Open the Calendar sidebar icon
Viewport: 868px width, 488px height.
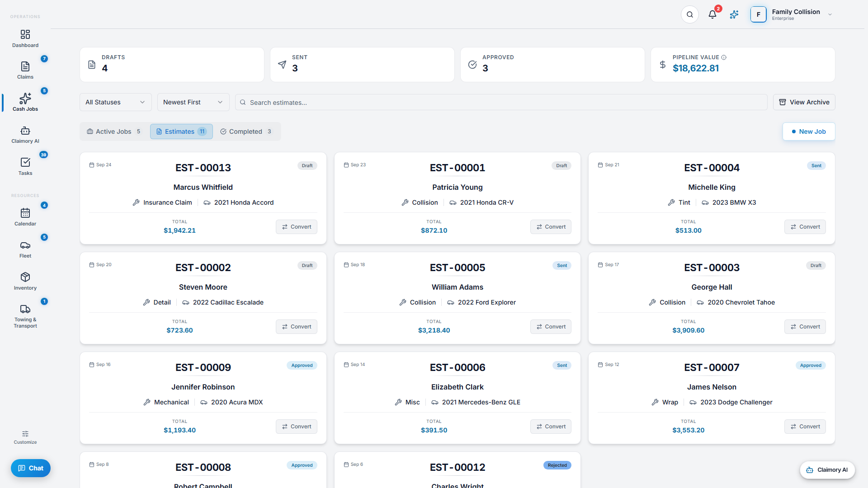pos(25,217)
